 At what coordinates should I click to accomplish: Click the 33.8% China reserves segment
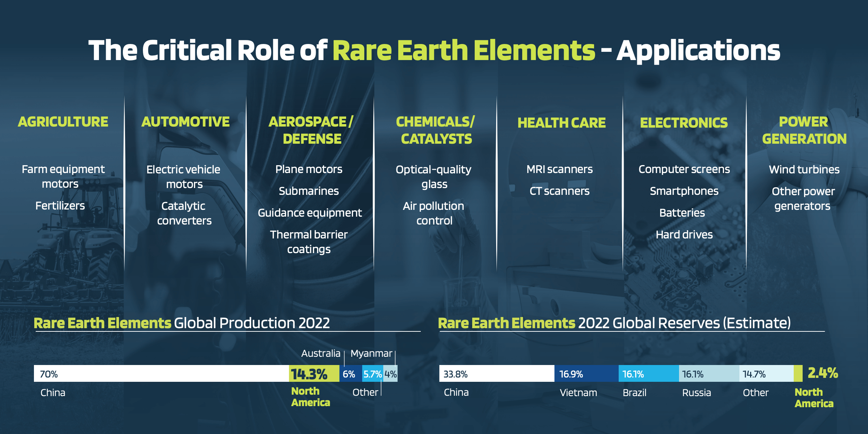tap(497, 374)
